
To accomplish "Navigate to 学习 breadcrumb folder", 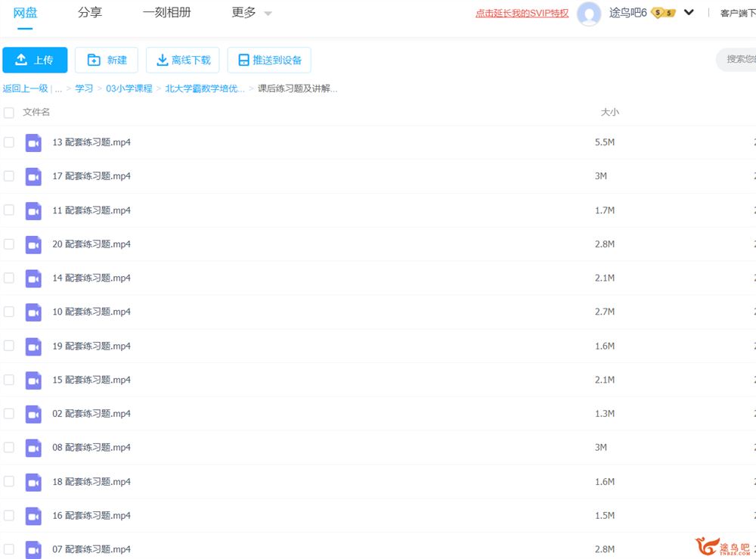I will 84,89.
